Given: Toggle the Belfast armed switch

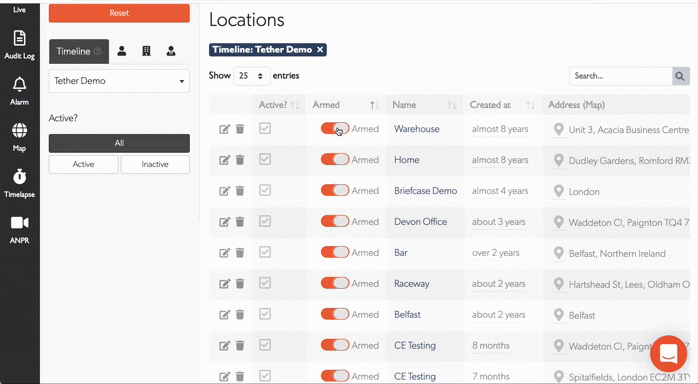Looking at the screenshot, I should pyautogui.click(x=335, y=314).
